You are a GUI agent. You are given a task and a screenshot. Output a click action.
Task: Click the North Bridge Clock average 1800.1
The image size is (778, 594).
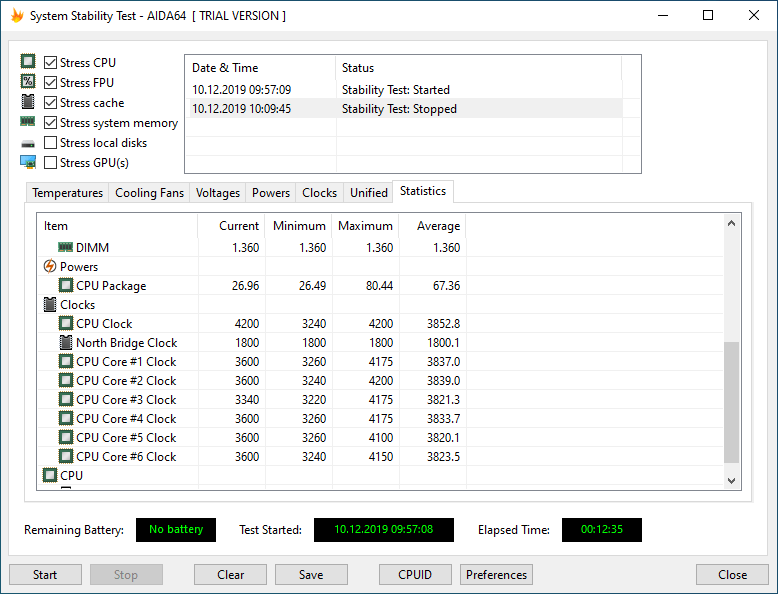click(443, 342)
